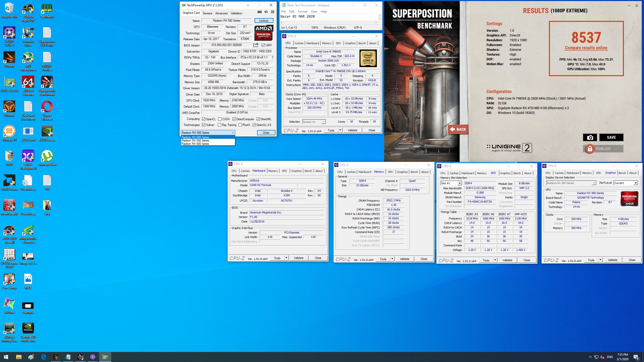
Task: Open Format menu in Notepad
Action: coord(302,12)
